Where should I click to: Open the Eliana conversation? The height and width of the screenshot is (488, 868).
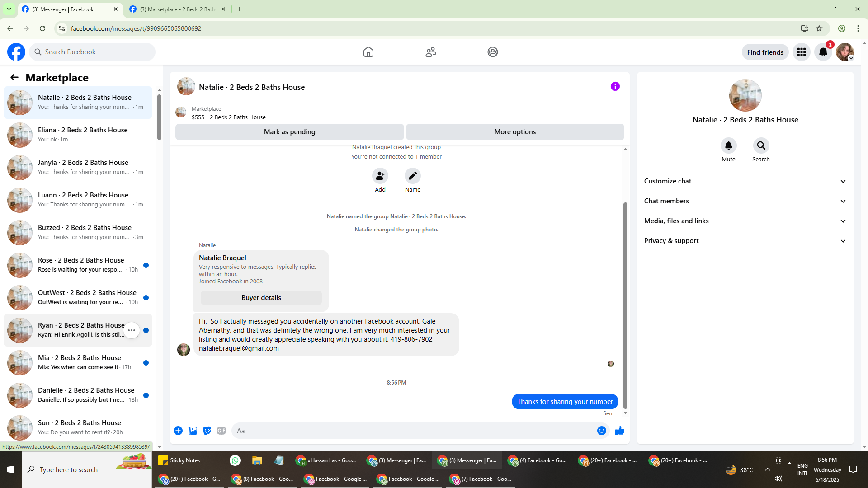click(78, 135)
